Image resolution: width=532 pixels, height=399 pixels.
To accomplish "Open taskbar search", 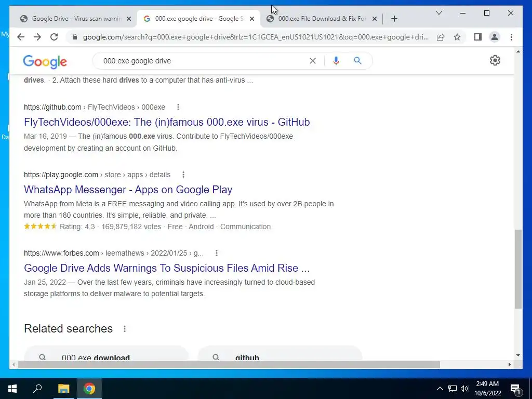I will coord(37,389).
